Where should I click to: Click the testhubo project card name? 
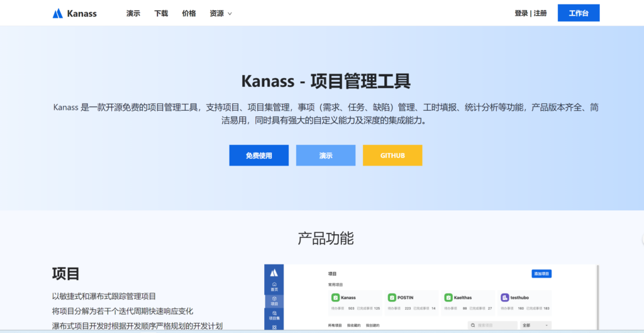(519, 297)
